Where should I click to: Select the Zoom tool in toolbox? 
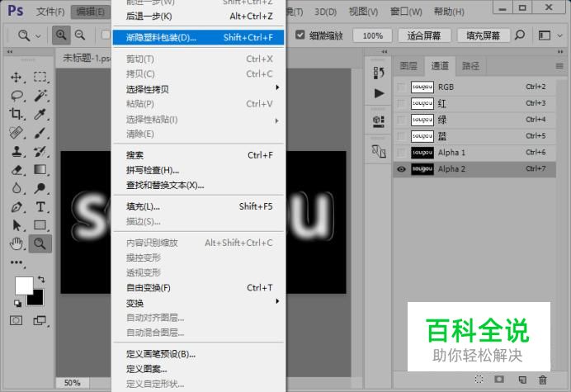[40, 243]
